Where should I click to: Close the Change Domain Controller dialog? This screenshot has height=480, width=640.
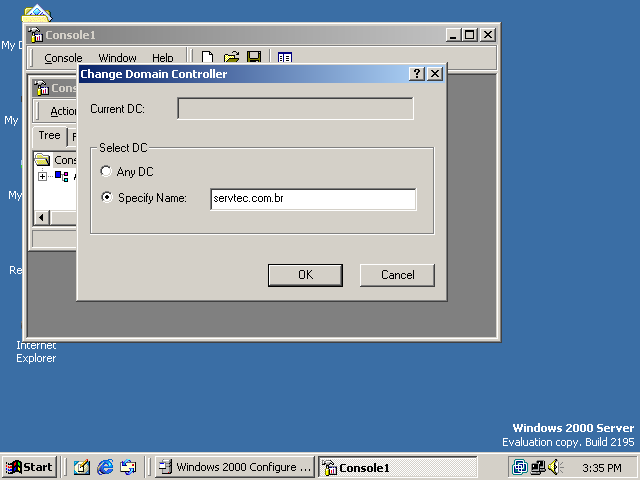pyautogui.click(x=435, y=74)
